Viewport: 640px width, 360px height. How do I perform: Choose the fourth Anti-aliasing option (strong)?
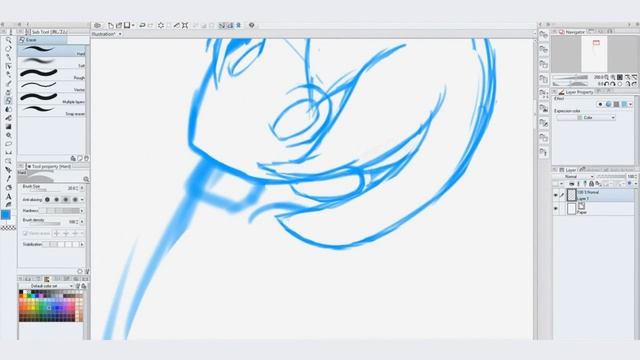point(75,200)
